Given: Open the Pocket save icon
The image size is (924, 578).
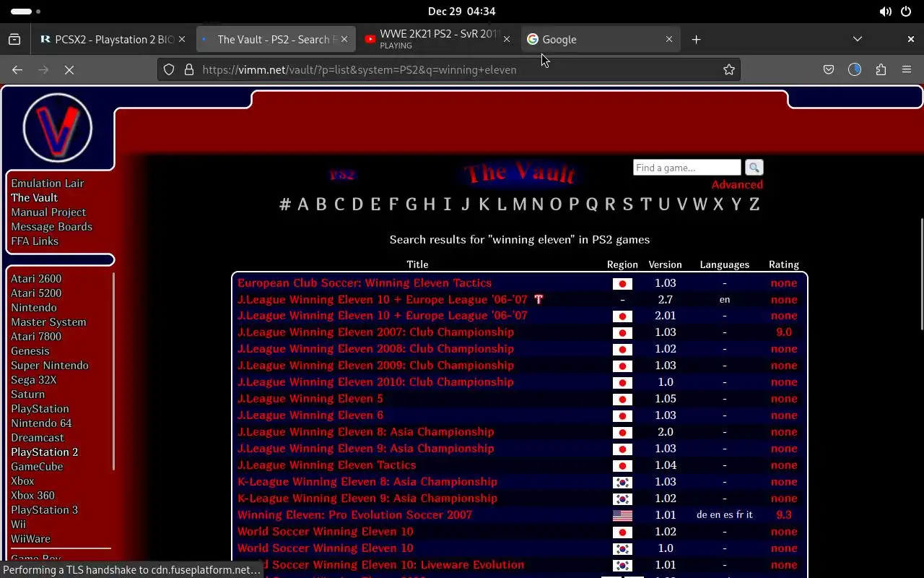Looking at the screenshot, I should [829, 69].
